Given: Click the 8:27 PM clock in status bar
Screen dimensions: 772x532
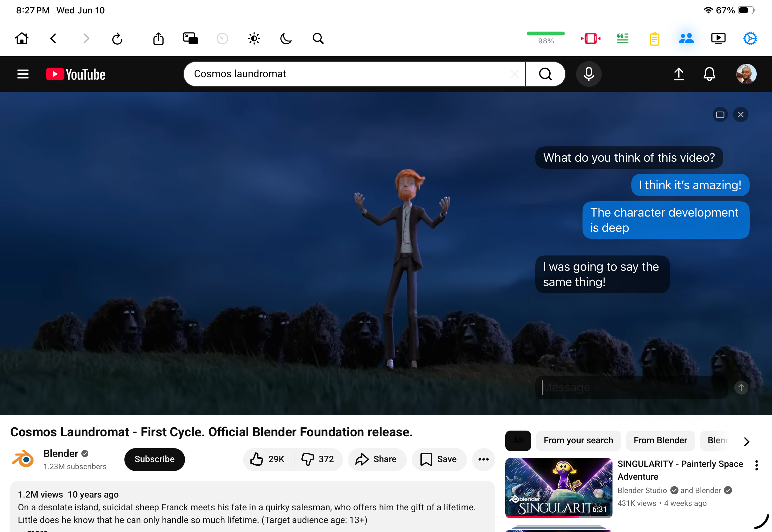Looking at the screenshot, I should pos(33,10).
